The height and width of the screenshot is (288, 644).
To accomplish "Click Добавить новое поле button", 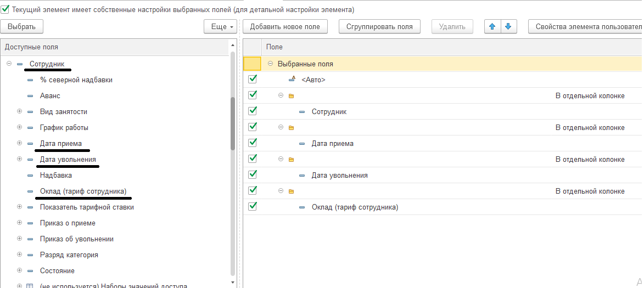I will (285, 26).
